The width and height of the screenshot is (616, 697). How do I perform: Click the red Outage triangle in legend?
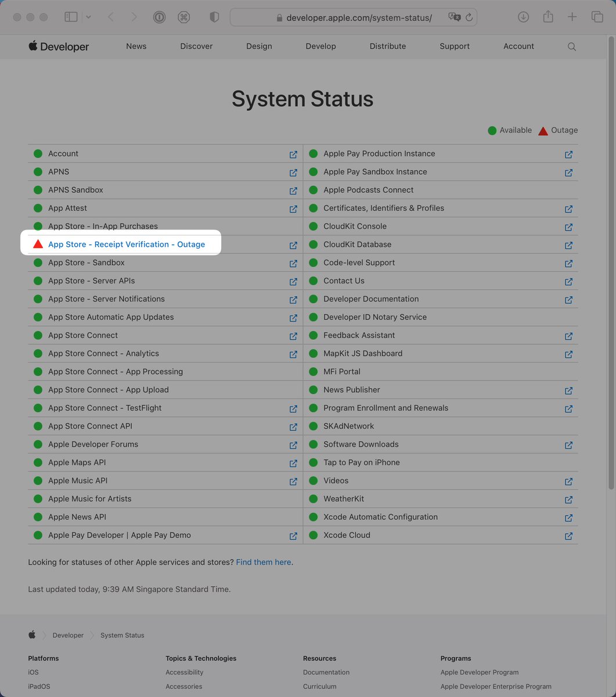[543, 131]
